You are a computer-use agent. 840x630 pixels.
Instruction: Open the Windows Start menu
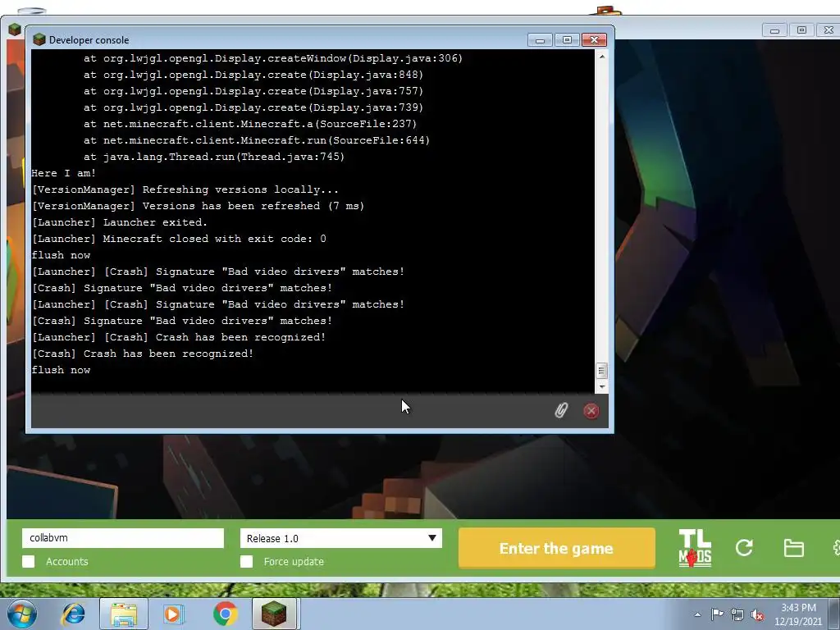tap(22, 614)
